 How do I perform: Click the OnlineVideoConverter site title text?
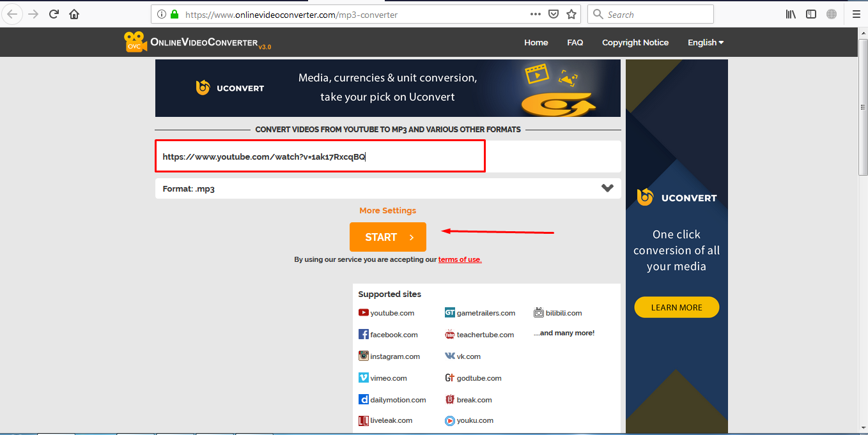click(x=204, y=43)
